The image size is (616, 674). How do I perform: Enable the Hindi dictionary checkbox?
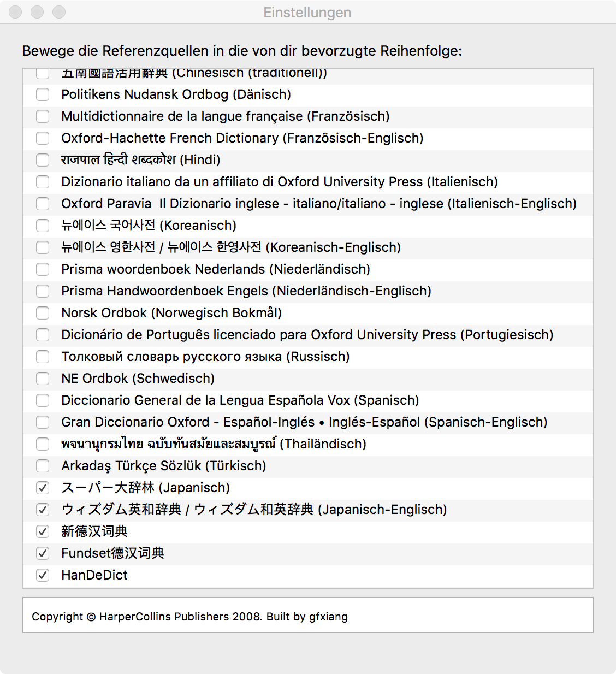(43, 160)
